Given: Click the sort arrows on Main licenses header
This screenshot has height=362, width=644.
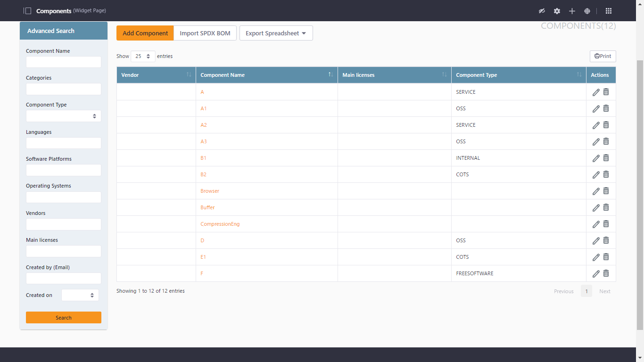Looking at the screenshot, I should 444,74.
